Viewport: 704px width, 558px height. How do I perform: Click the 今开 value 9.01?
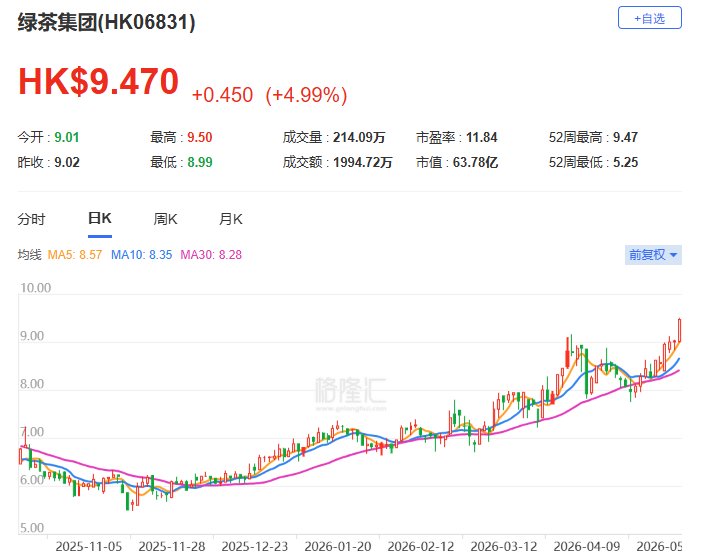coord(67,137)
